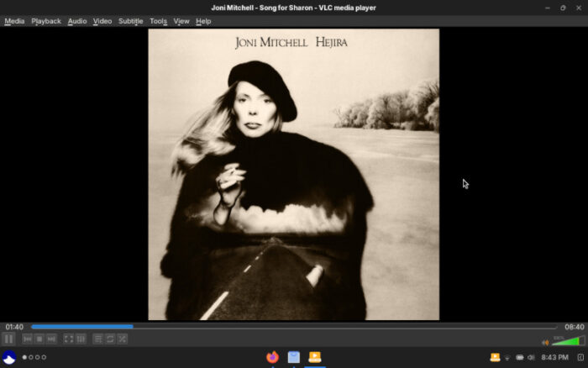This screenshot has width=588, height=368.
Task: Skip to the next track
Action: click(51, 339)
